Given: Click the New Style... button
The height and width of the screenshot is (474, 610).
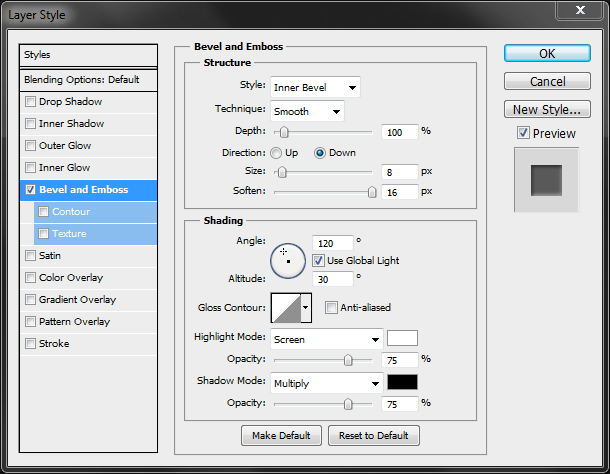Looking at the screenshot, I should pyautogui.click(x=547, y=109).
